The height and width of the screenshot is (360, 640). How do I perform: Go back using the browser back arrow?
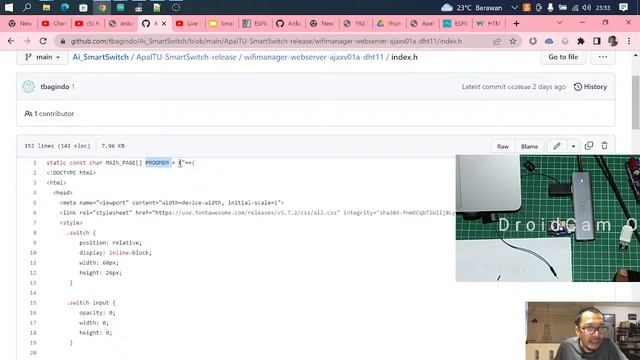11,41
